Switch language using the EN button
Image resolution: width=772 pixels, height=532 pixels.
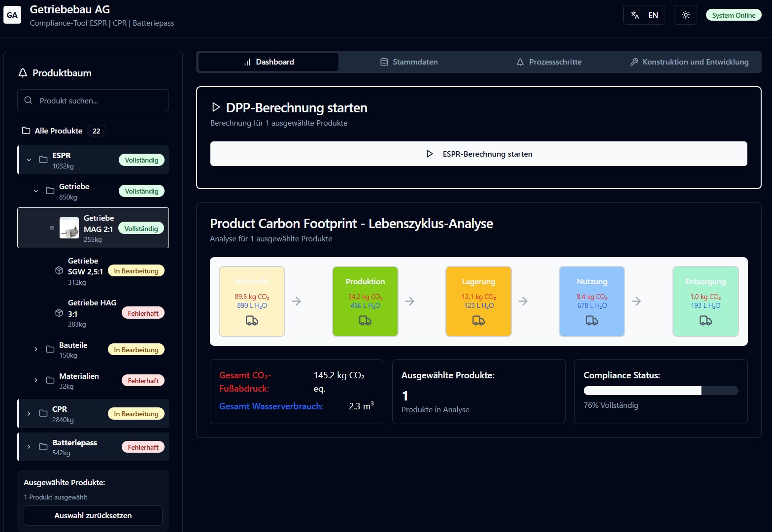tap(644, 15)
